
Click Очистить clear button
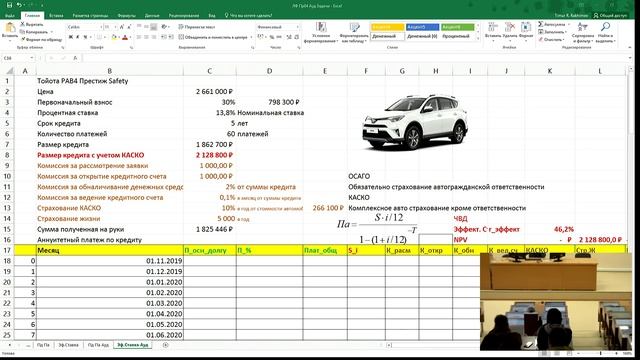551,40
